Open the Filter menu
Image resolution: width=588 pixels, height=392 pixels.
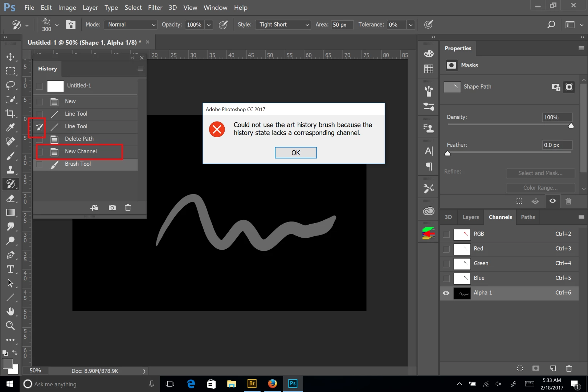155,8
